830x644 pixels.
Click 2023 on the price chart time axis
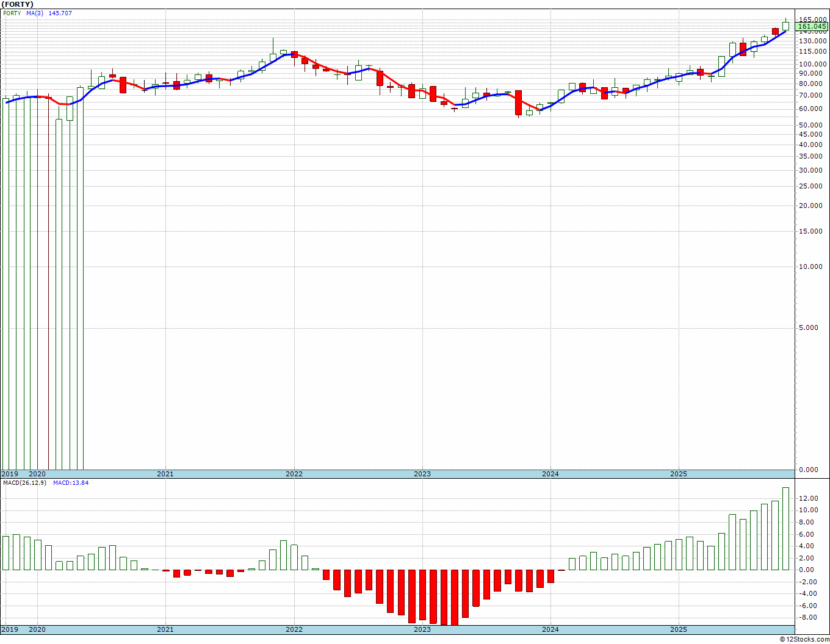[x=422, y=474]
